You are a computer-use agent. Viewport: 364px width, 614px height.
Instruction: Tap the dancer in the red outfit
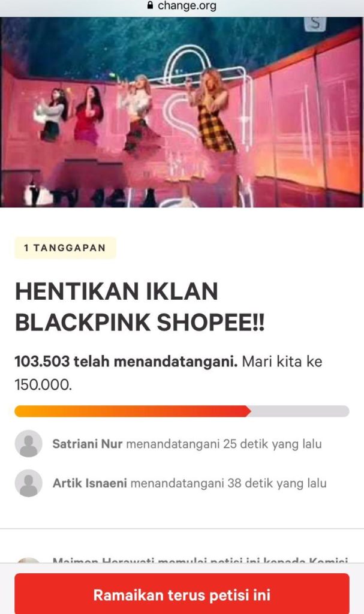pos(90,116)
